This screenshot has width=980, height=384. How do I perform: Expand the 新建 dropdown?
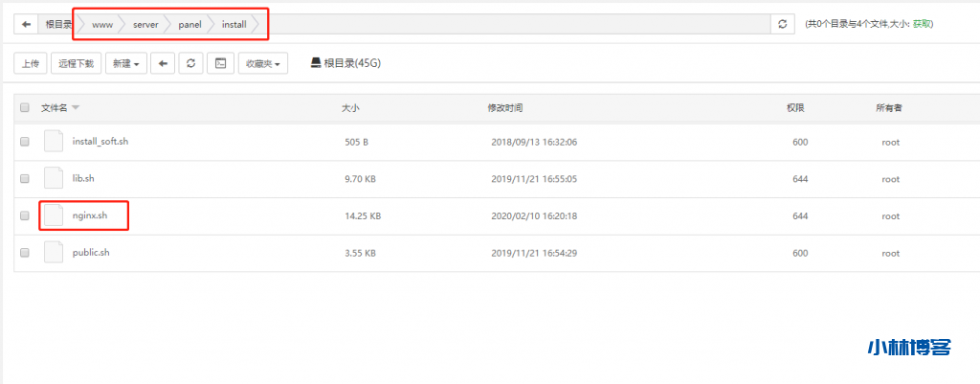click(x=127, y=63)
